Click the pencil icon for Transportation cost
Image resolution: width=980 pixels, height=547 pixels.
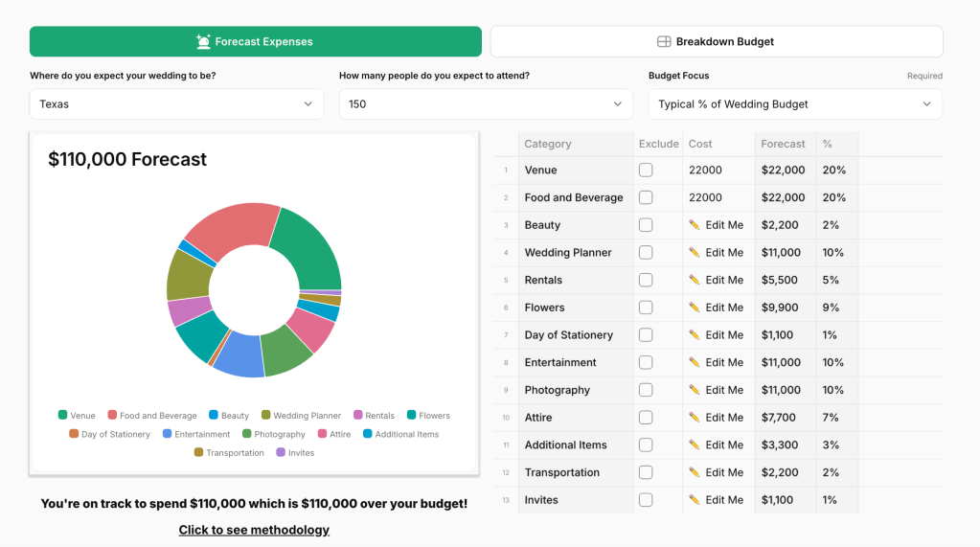(695, 472)
